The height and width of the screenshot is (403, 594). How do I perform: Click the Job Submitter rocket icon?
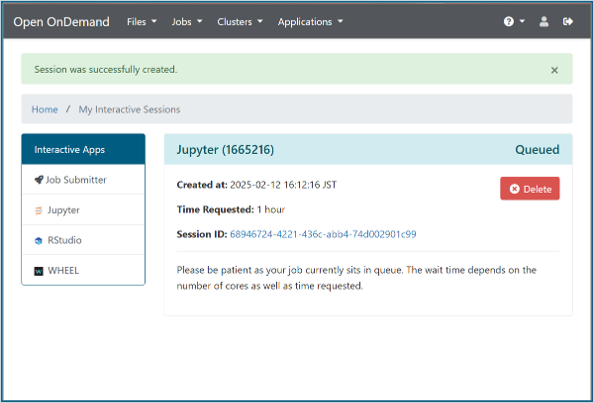(39, 180)
